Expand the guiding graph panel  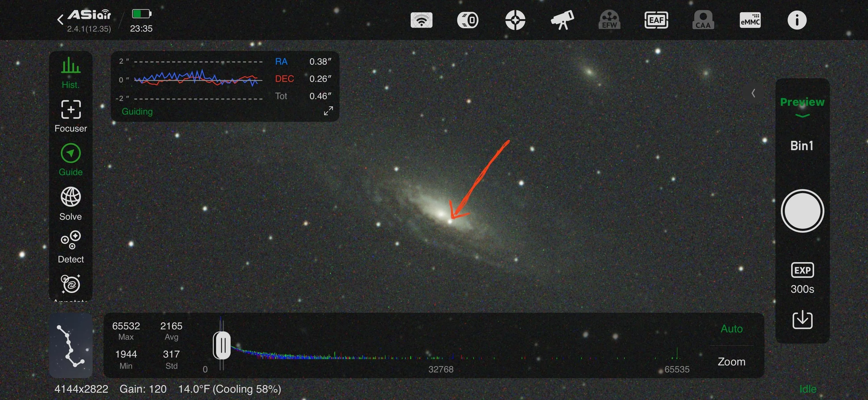(328, 111)
